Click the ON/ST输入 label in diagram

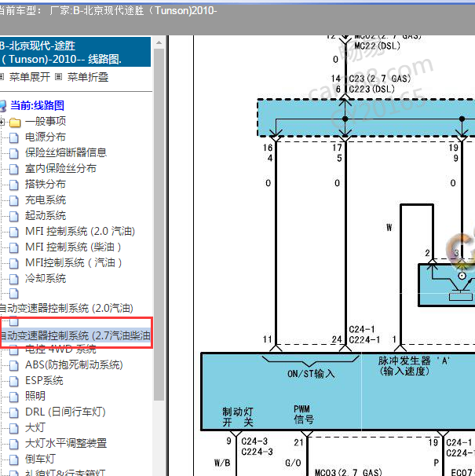point(311,374)
